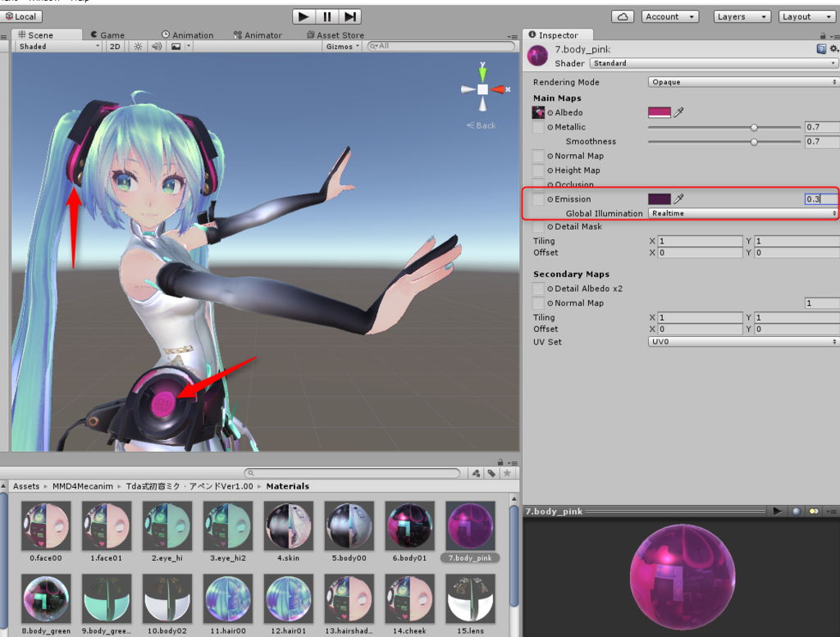Open the Shader Standard dropdown
This screenshot has width=840, height=637.
tap(713, 63)
